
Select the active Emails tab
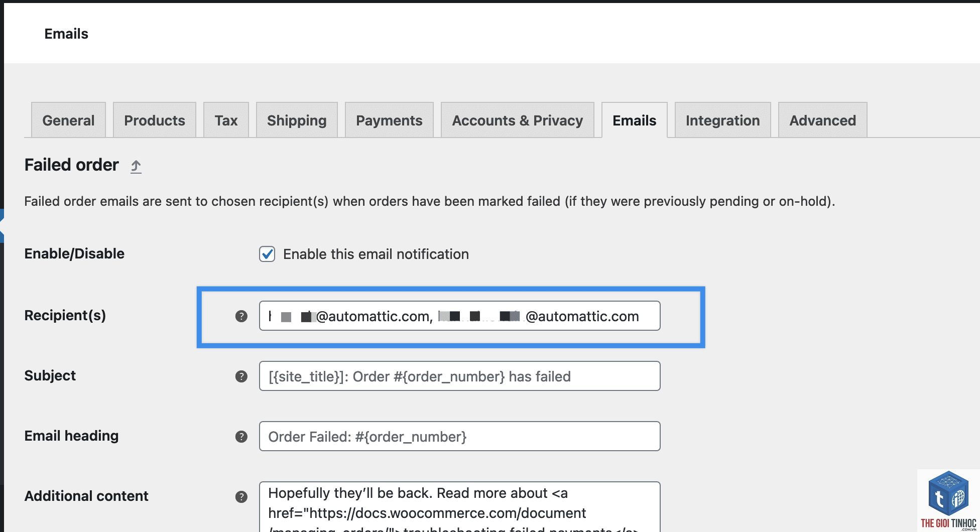(x=635, y=120)
